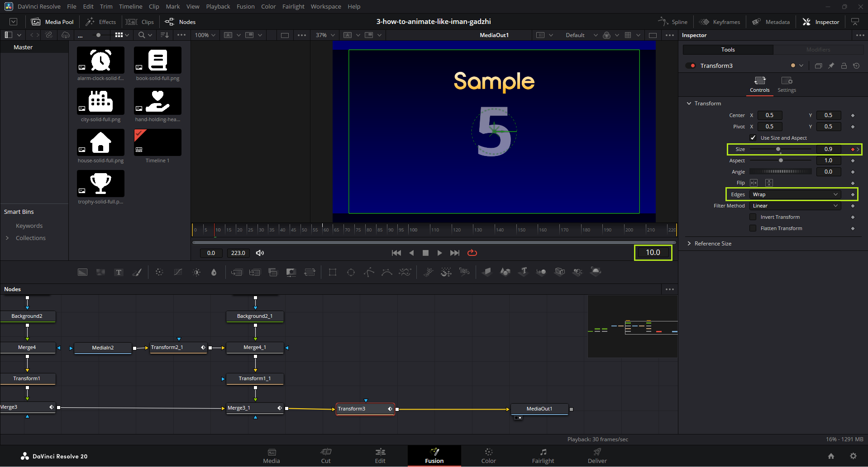Add a Text+ node from the toolbar
Screen dimensions: 868x467
119,272
